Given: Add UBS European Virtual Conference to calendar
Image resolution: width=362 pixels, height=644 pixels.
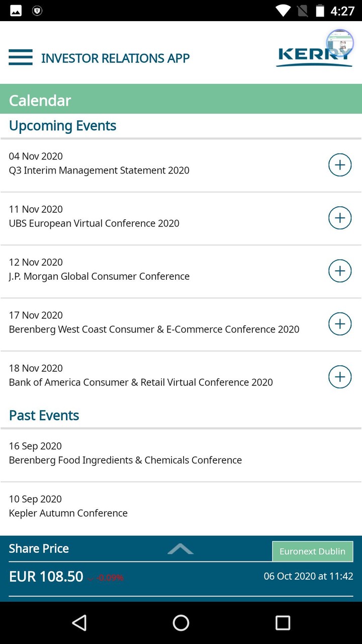Looking at the screenshot, I should [340, 218].
